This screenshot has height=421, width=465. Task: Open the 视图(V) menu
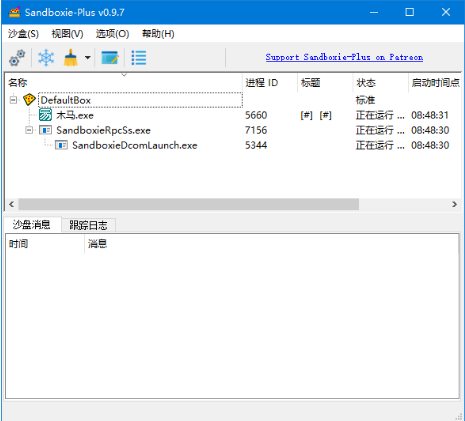67,34
